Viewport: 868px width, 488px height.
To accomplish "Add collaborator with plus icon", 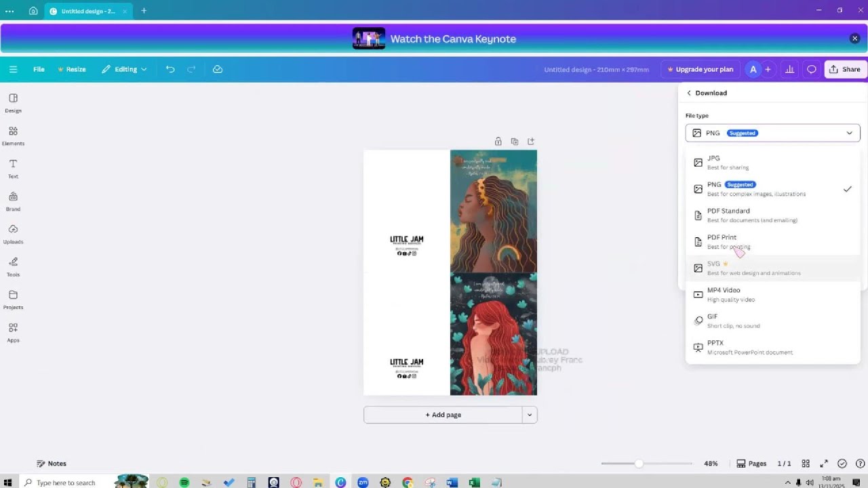I will (768, 69).
